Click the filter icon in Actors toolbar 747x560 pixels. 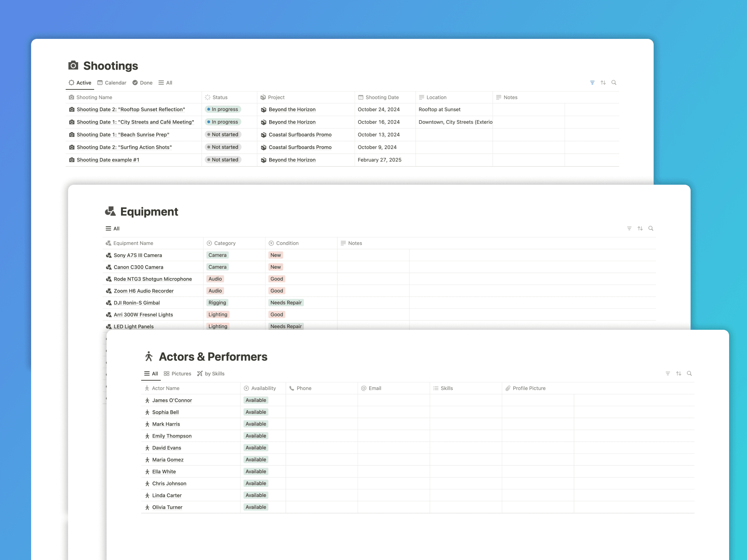pyautogui.click(x=668, y=373)
